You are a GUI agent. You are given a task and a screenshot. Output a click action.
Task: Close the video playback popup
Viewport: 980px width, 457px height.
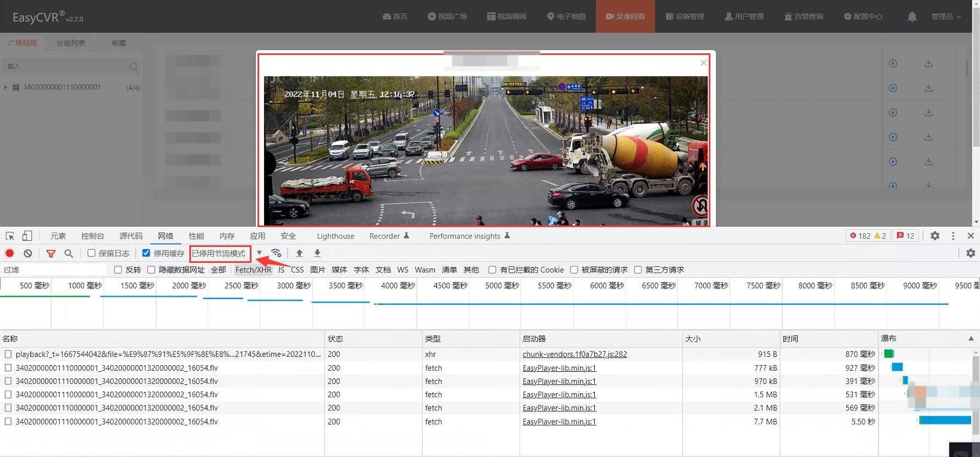point(703,63)
